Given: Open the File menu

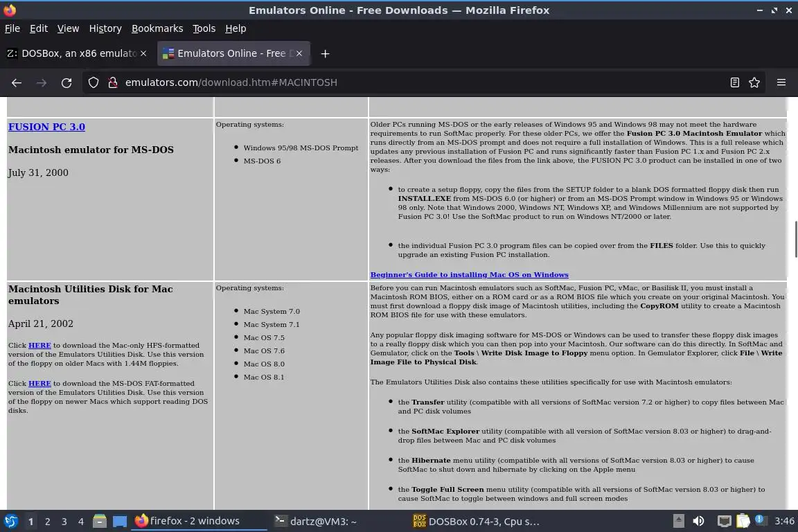Looking at the screenshot, I should tap(12, 28).
